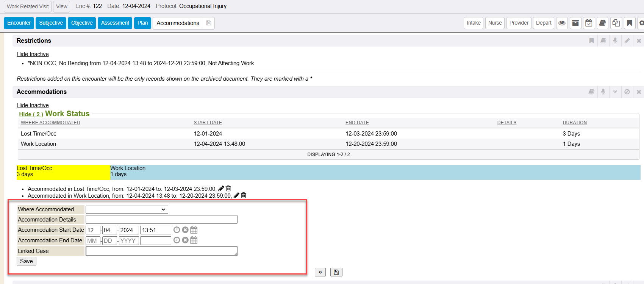The image size is (644, 284).
Task: Clear the Accommodation End Date with X icon
Action: [185, 240]
